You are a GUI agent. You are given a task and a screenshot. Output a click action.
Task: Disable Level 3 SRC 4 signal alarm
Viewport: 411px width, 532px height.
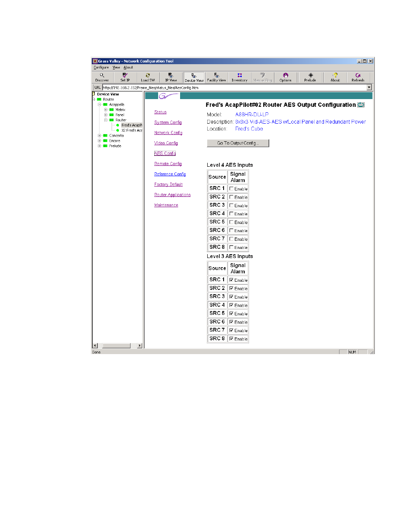231,305
